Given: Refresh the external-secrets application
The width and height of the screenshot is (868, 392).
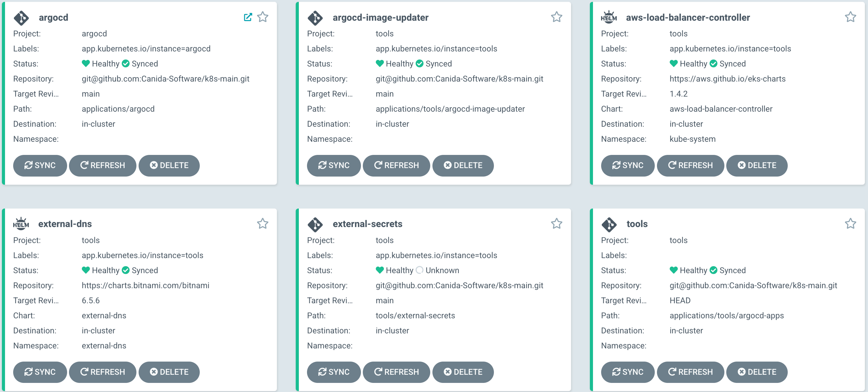Looking at the screenshot, I should click(x=396, y=372).
